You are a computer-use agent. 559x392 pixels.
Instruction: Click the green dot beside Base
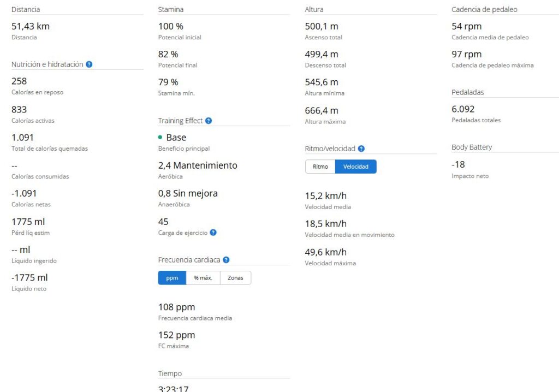160,138
